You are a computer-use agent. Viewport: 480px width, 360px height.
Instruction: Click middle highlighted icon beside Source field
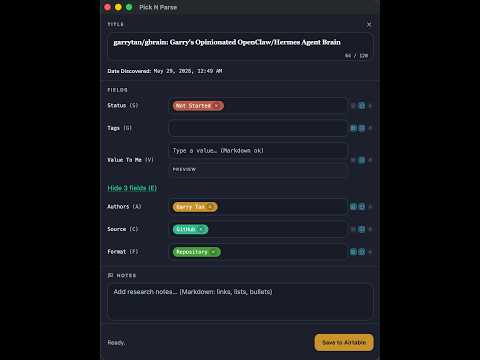click(x=361, y=229)
